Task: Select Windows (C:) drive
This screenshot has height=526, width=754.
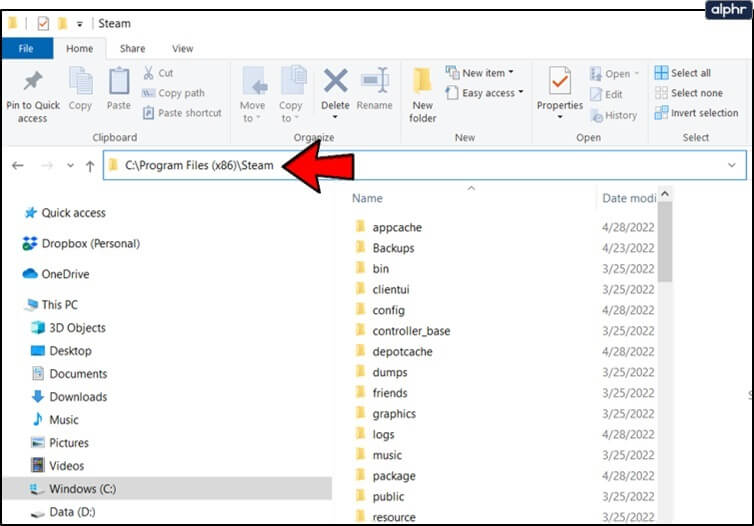Action: coord(167,489)
